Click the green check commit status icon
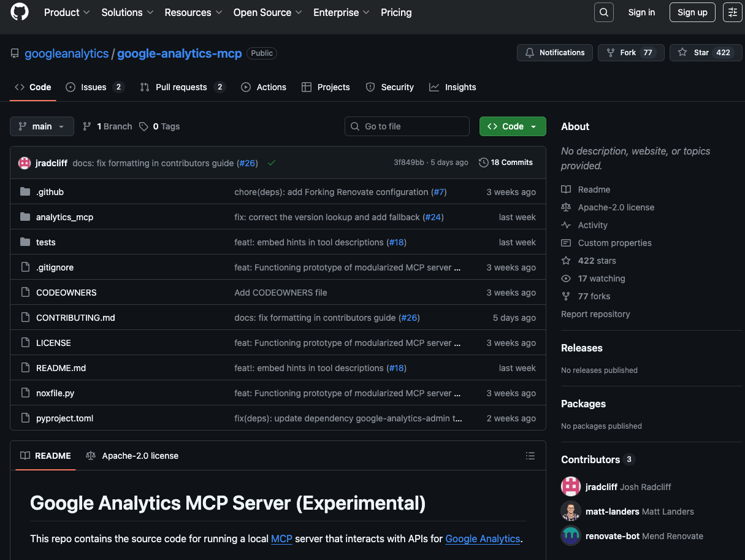This screenshot has height=560, width=745. (272, 163)
